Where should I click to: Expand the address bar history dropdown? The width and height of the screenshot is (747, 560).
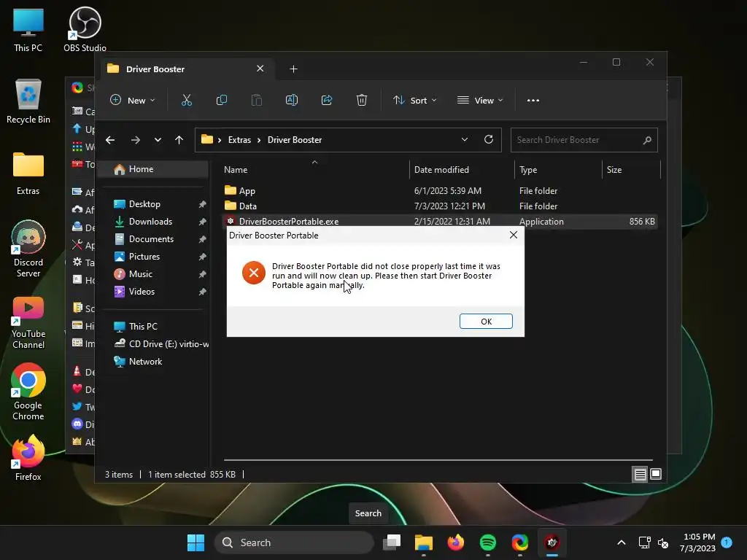pyautogui.click(x=465, y=139)
